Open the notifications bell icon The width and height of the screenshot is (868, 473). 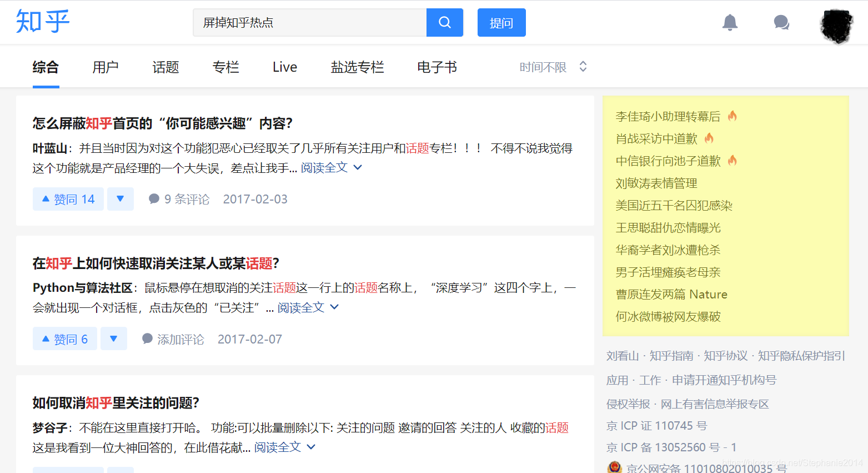click(730, 22)
